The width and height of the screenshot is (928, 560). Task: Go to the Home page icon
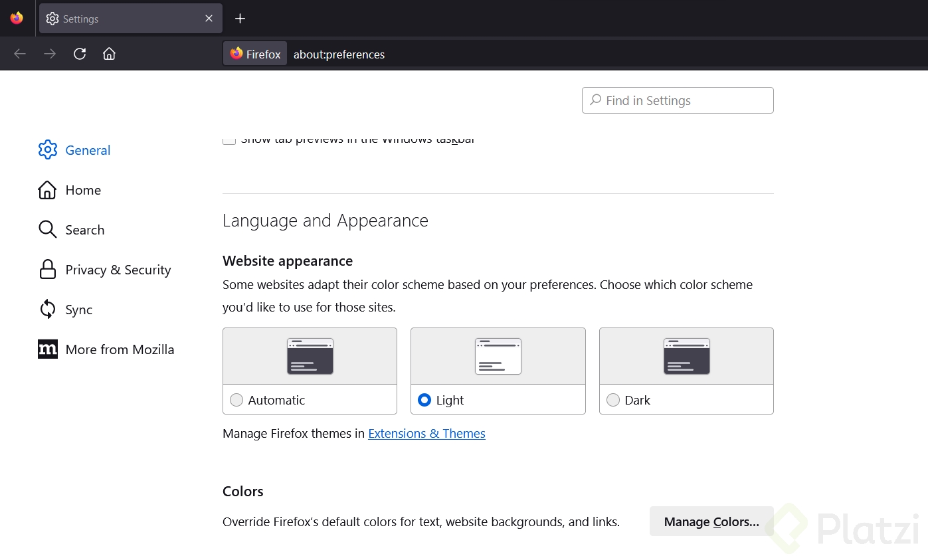pyautogui.click(x=110, y=54)
